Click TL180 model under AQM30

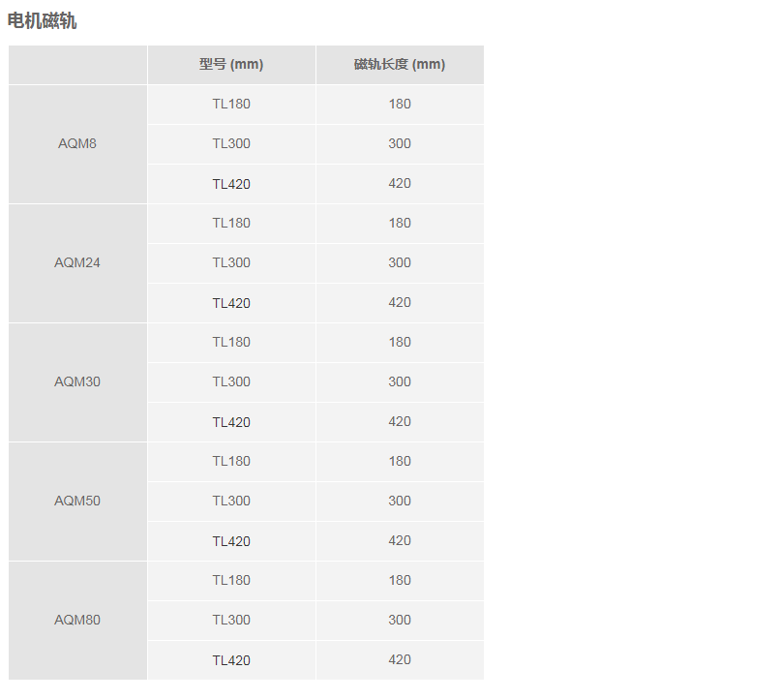231,343
